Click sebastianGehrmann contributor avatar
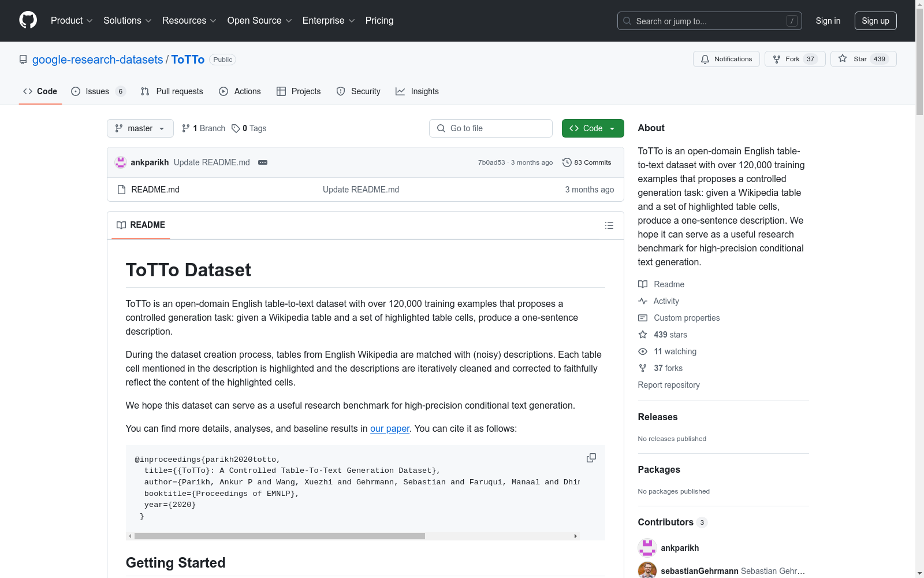924x578 pixels. [647, 571]
